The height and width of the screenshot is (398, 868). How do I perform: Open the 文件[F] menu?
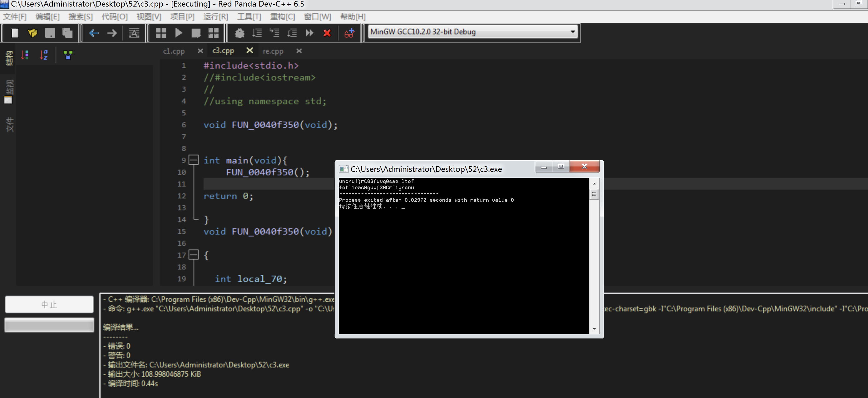[15, 17]
